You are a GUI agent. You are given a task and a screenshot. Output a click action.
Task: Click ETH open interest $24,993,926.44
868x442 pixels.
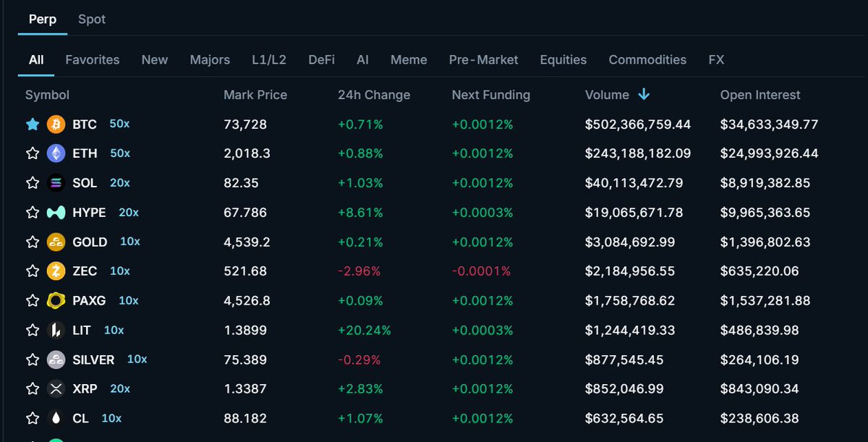(770, 153)
